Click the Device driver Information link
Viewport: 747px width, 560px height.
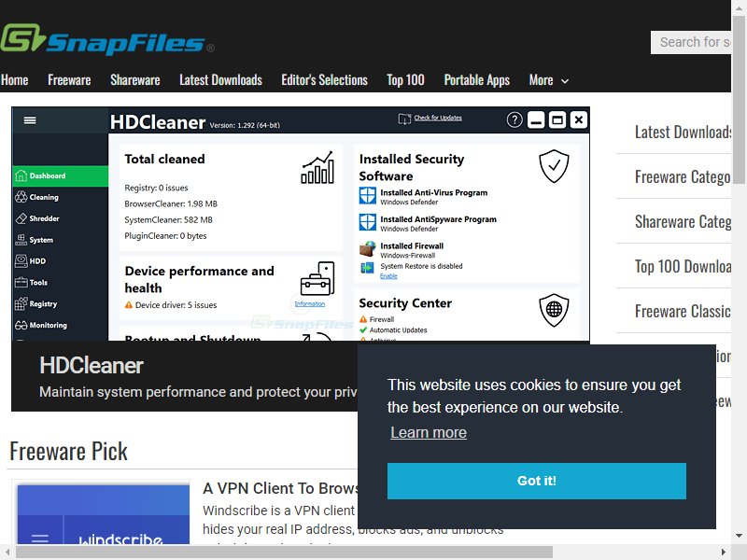(x=310, y=304)
